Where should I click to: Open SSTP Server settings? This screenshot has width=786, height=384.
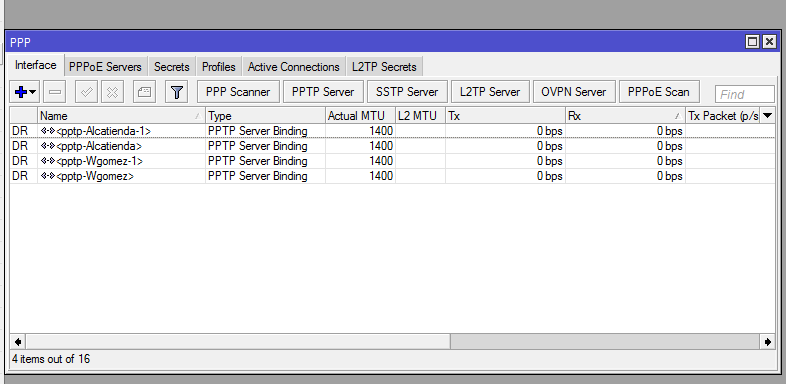coord(407,92)
